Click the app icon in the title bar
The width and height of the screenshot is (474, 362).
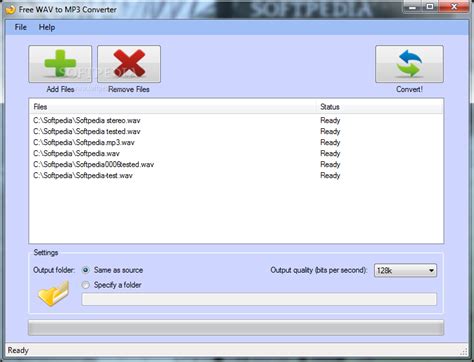click(11, 9)
